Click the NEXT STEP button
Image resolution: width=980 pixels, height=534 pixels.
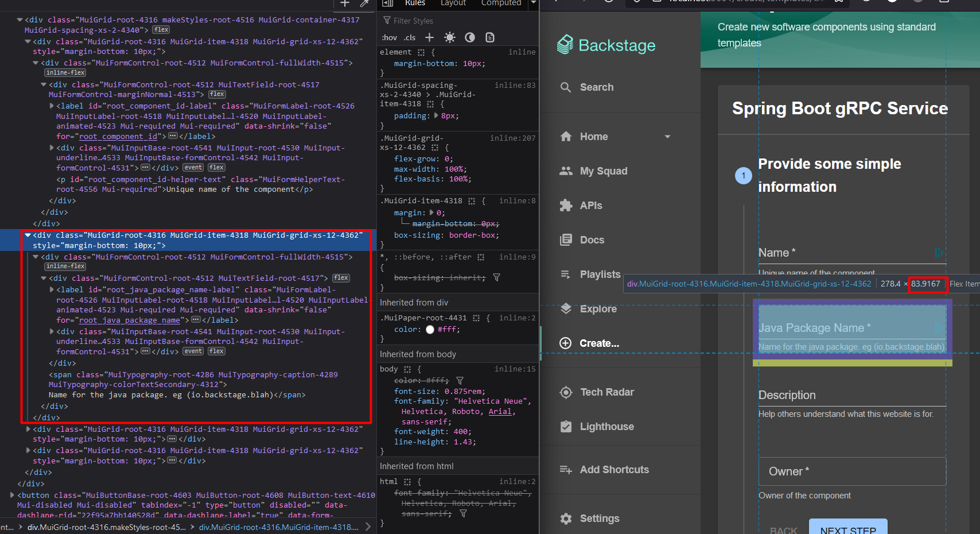(x=848, y=527)
